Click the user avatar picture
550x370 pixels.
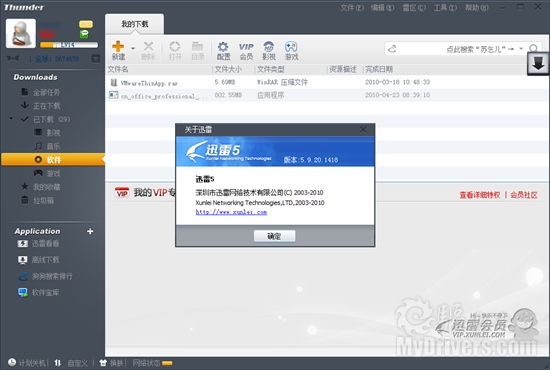pyautogui.click(x=21, y=33)
